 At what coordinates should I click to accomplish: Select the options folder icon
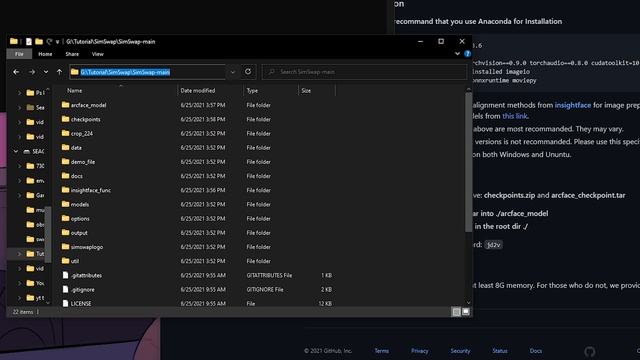(x=65, y=218)
